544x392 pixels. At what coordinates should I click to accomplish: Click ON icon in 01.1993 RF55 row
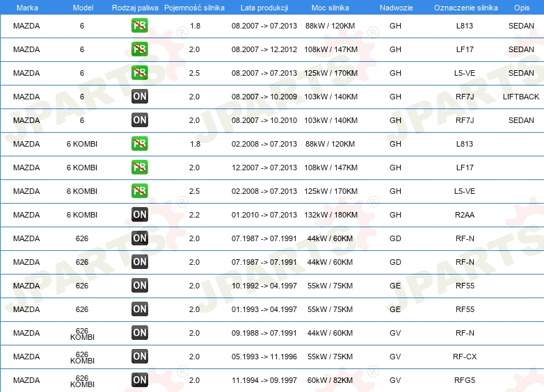tap(139, 309)
